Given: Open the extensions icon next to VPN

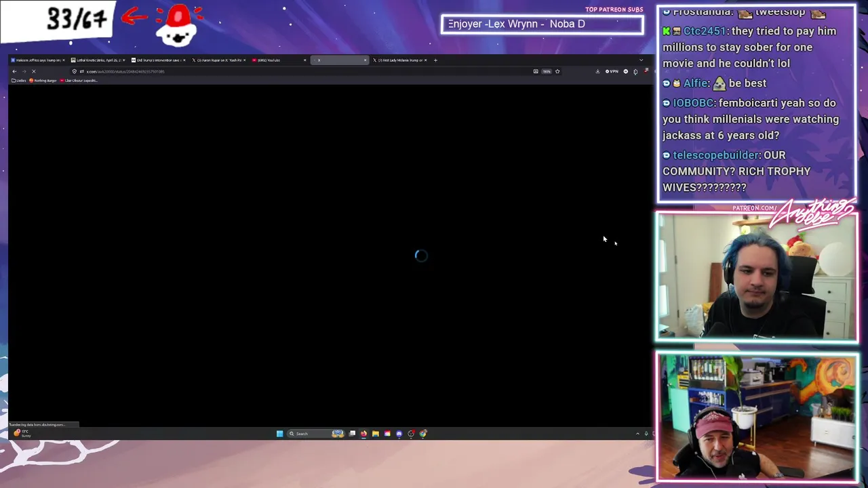Looking at the screenshot, I should click(635, 72).
